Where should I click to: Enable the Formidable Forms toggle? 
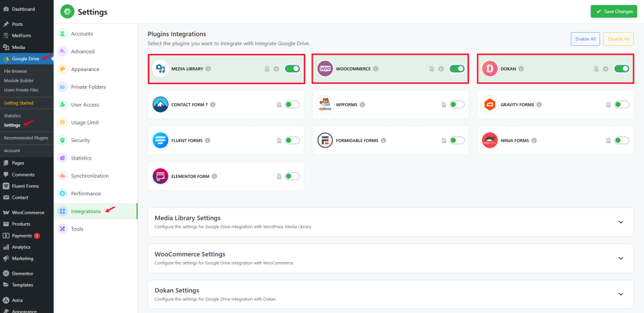coord(457,140)
